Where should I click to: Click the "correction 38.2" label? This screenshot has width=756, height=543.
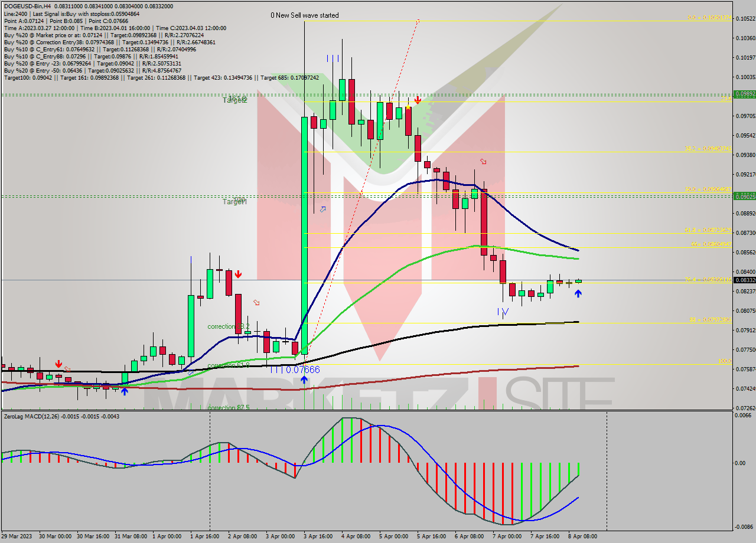coord(229,326)
